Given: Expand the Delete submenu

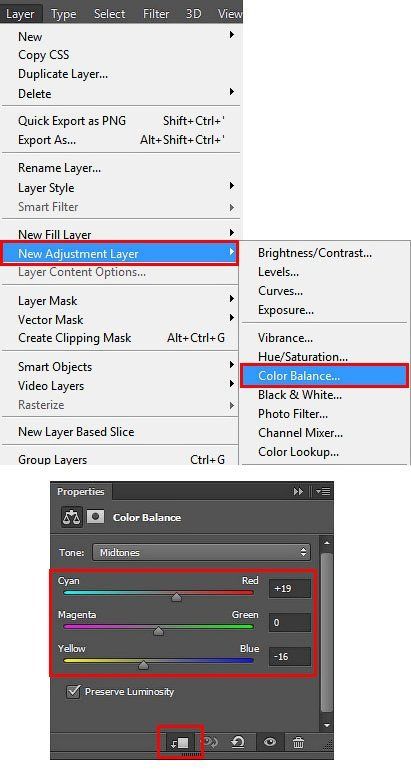Looking at the screenshot, I should (x=231, y=92).
